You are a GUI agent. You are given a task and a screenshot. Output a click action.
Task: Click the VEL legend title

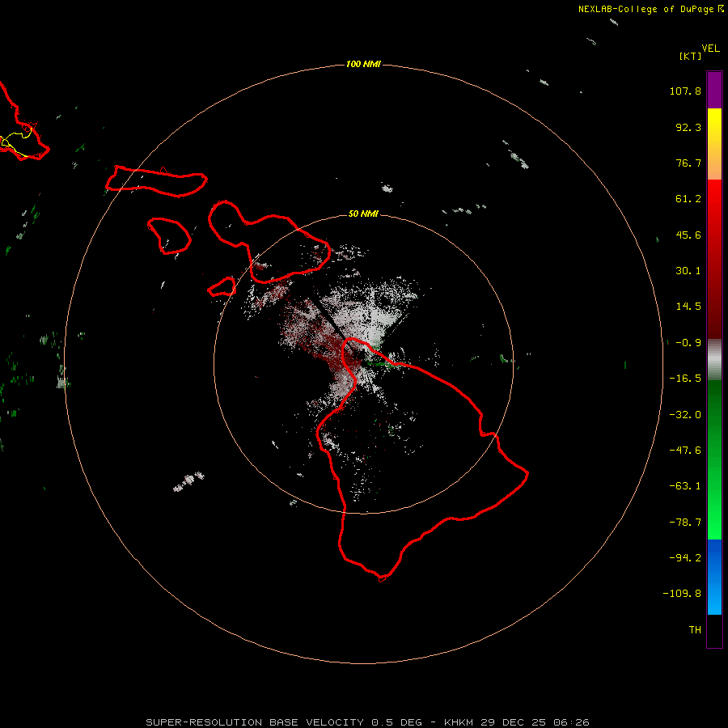710,49
